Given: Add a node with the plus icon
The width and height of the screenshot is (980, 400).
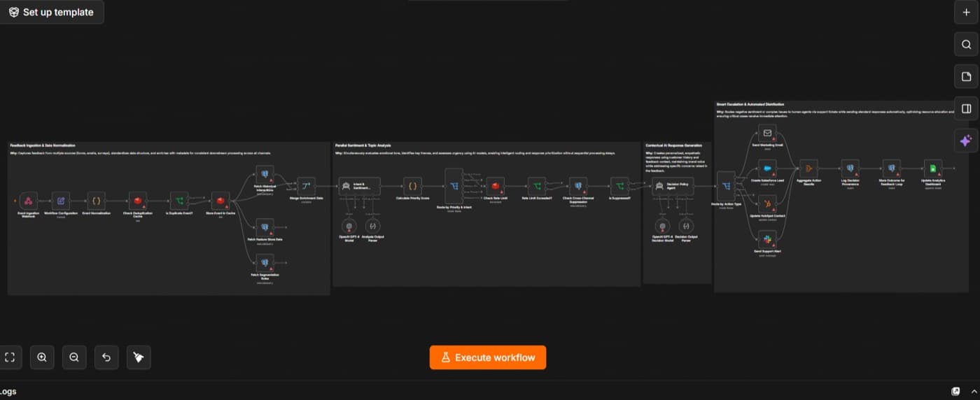Looking at the screenshot, I should (966, 12).
